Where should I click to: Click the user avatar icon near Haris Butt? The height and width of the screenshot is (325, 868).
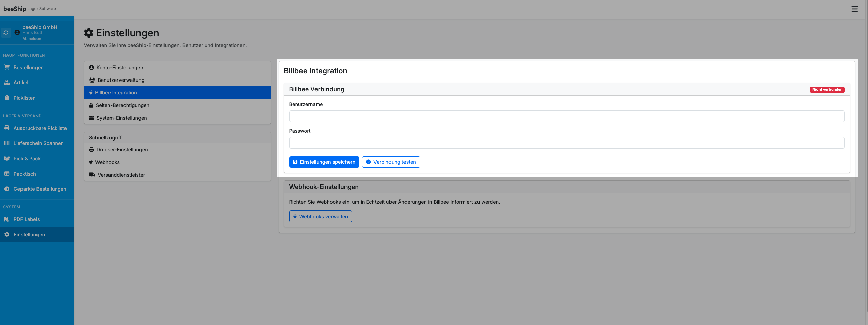[17, 33]
